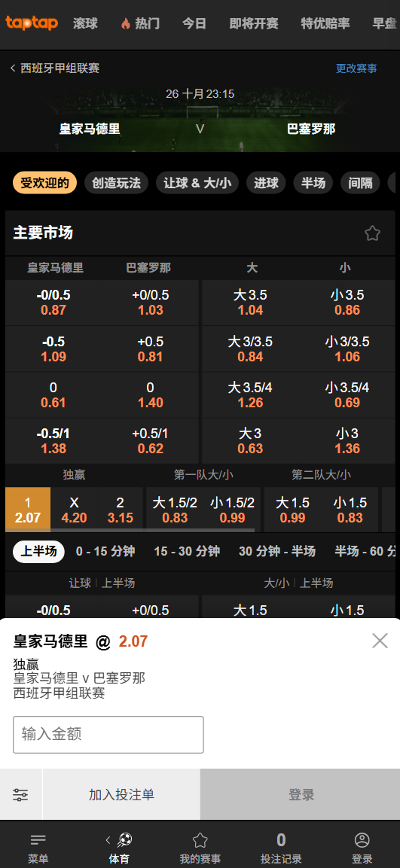Viewport: 400px width, 868px height.
Task: Click the 更改赛事 link
Action: pyautogui.click(x=356, y=68)
